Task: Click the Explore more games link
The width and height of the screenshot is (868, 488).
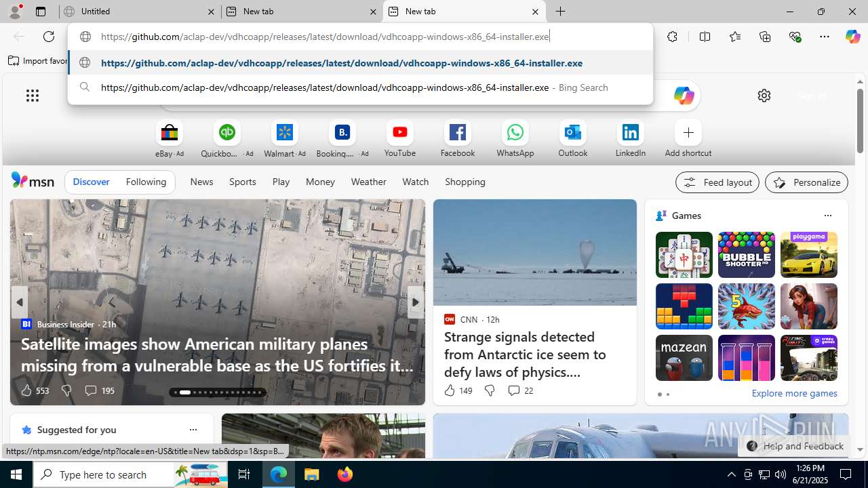Action: (x=794, y=393)
